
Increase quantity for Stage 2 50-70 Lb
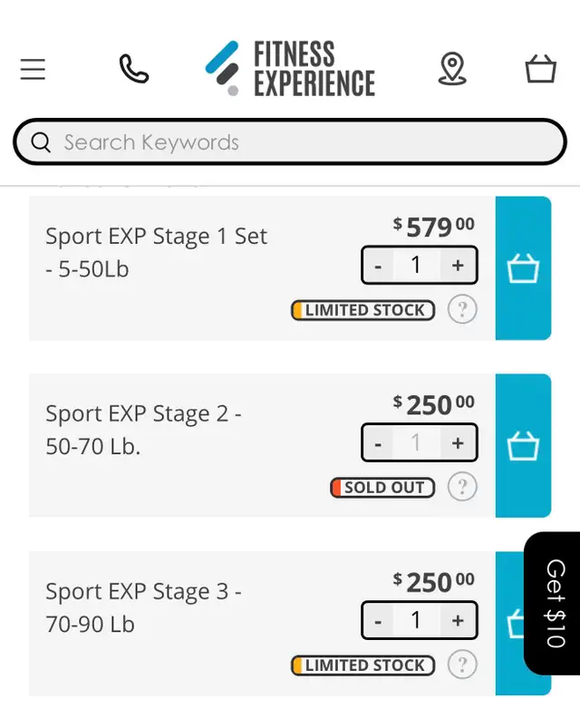click(458, 442)
